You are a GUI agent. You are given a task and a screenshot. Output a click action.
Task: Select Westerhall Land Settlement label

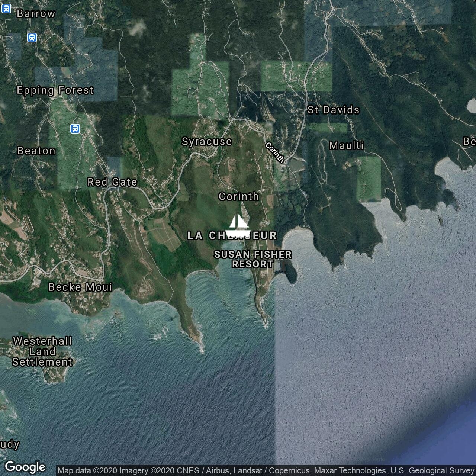click(42, 351)
